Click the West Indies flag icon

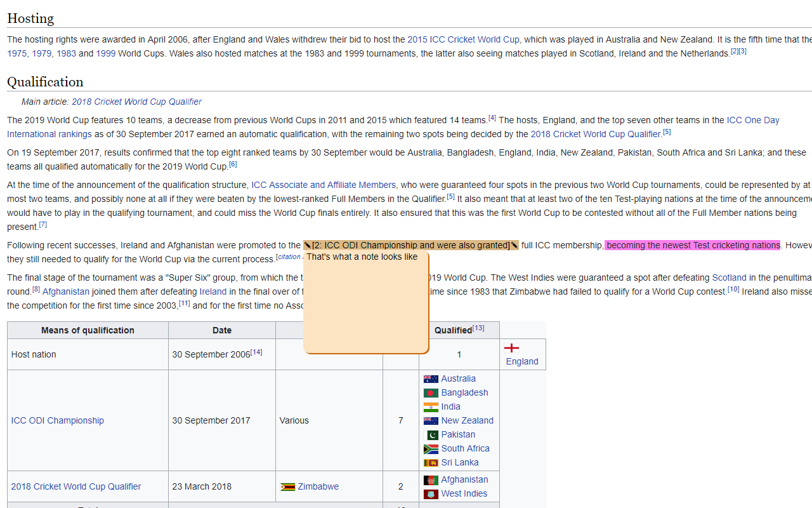[x=431, y=494]
